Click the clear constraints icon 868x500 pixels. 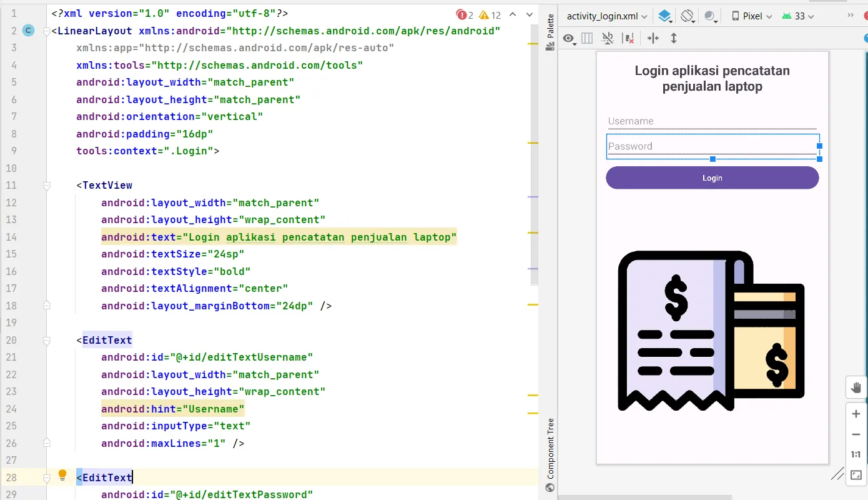pyautogui.click(x=629, y=38)
